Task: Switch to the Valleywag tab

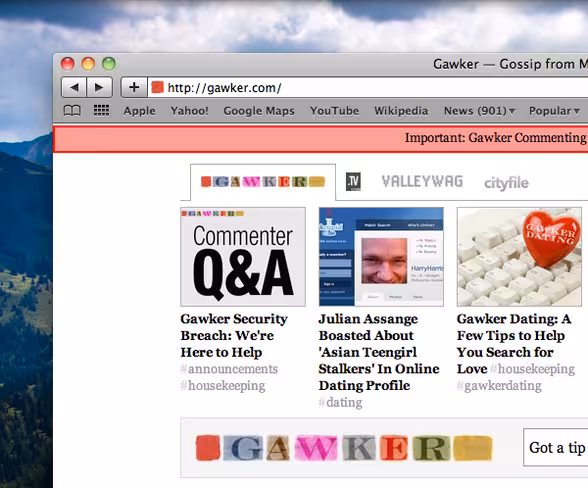Action: (x=422, y=182)
